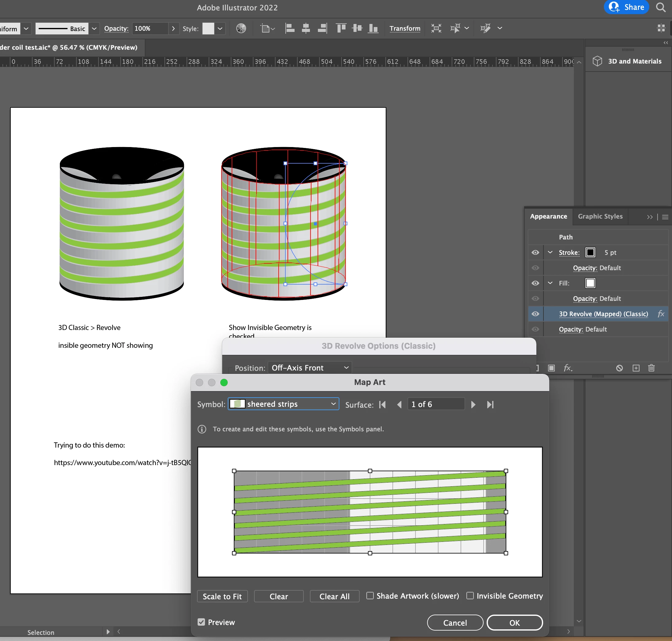Open Transform panel link in control bar

click(405, 28)
